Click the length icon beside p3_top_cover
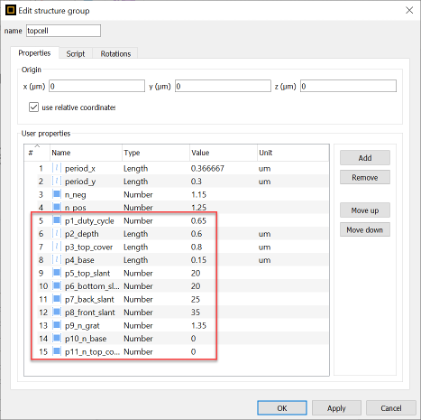The width and height of the screenshot is (422, 420). point(57,247)
